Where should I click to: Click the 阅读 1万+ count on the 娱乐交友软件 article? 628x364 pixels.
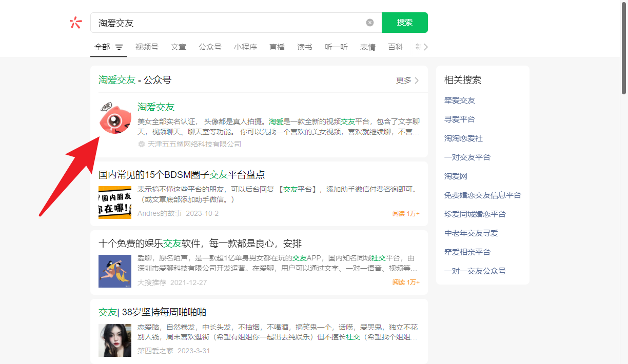tap(406, 282)
